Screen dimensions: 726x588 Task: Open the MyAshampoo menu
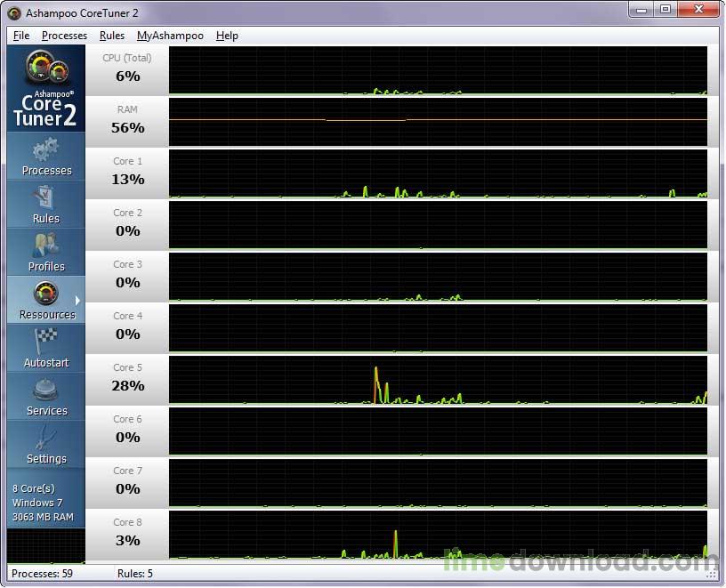point(170,36)
